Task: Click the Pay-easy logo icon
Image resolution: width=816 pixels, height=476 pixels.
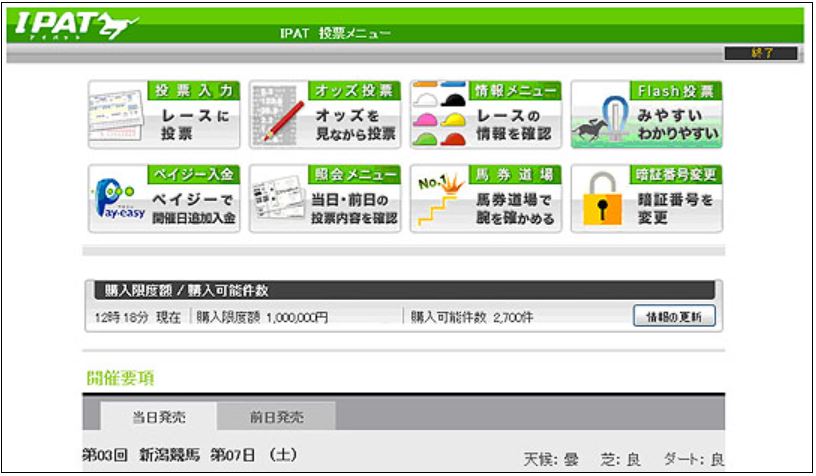Action: [119, 199]
